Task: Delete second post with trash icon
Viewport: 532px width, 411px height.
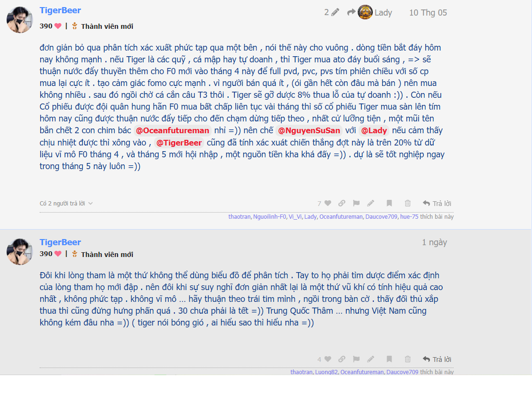Action: pyautogui.click(x=407, y=359)
